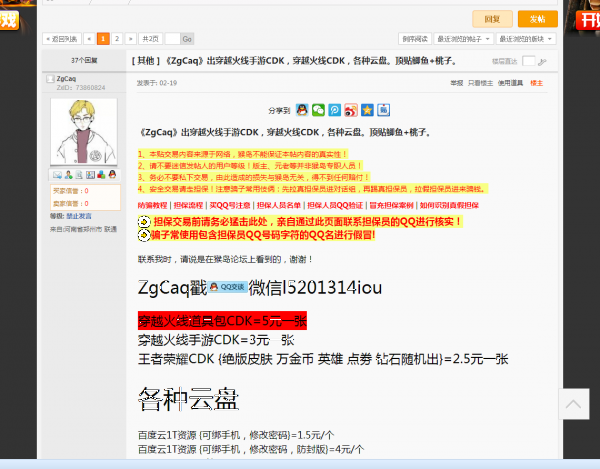Image resolution: width=600 pixels, height=469 pixels.
Task: Jump back to top with up-arrow button
Action: (574, 404)
